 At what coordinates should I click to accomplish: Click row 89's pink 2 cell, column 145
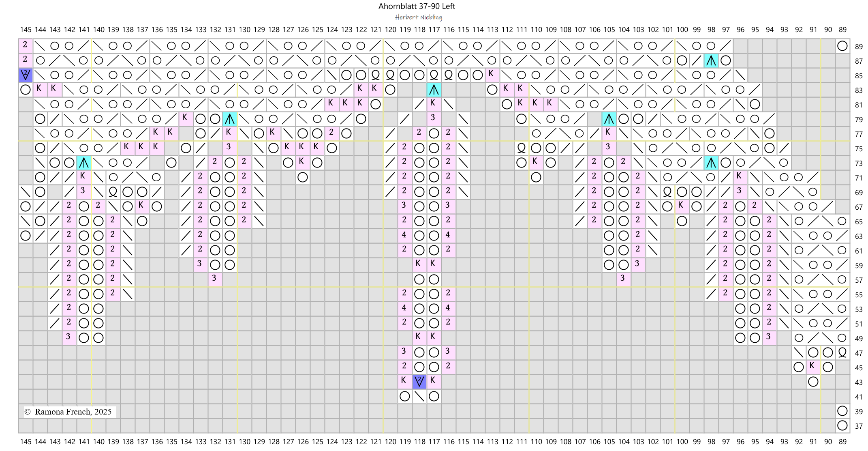[x=26, y=46]
